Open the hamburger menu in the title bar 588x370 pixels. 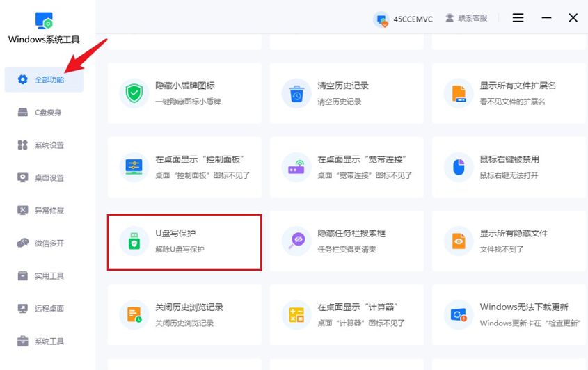point(518,17)
